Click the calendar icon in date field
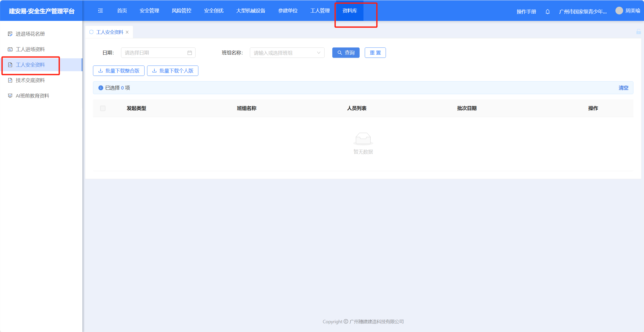Viewport: 644px width, 332px height. point(190,53)
